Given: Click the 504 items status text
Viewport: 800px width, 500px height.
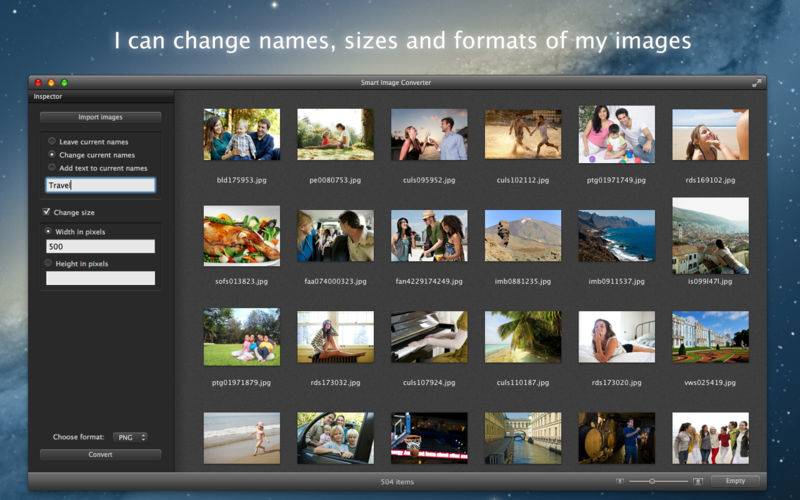Looking at the screenshot, I should coord(397,482).
